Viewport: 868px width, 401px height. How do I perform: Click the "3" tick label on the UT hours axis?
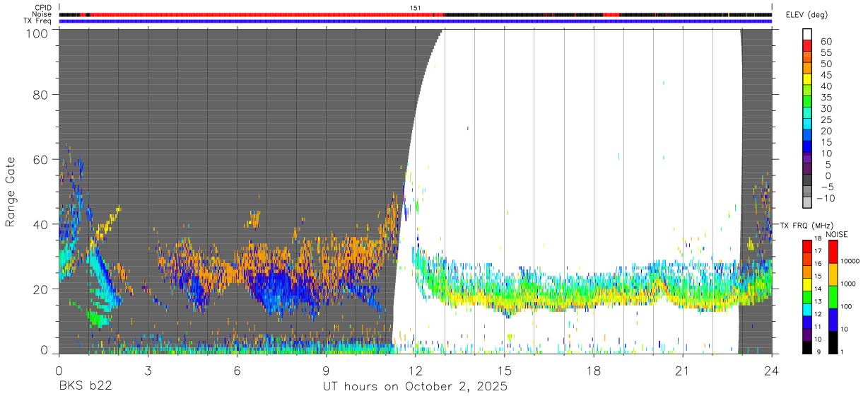coord(148,370)
